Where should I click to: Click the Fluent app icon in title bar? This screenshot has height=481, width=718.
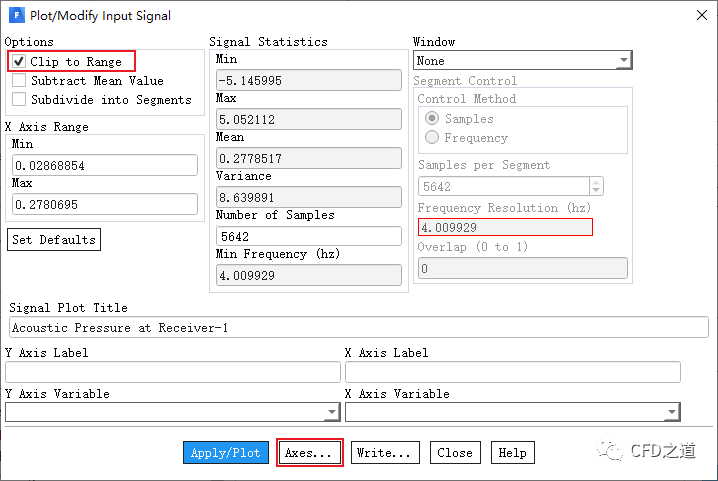click(16, 15)
